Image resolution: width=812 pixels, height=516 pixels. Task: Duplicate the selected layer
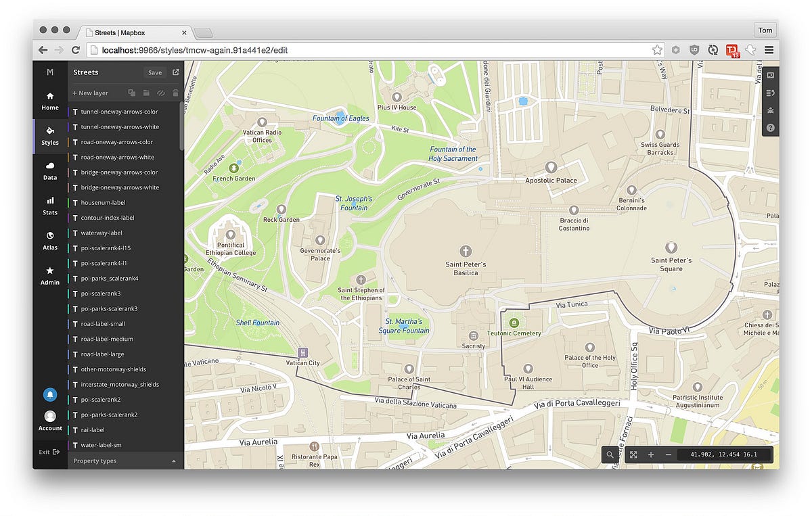[132, 93]
